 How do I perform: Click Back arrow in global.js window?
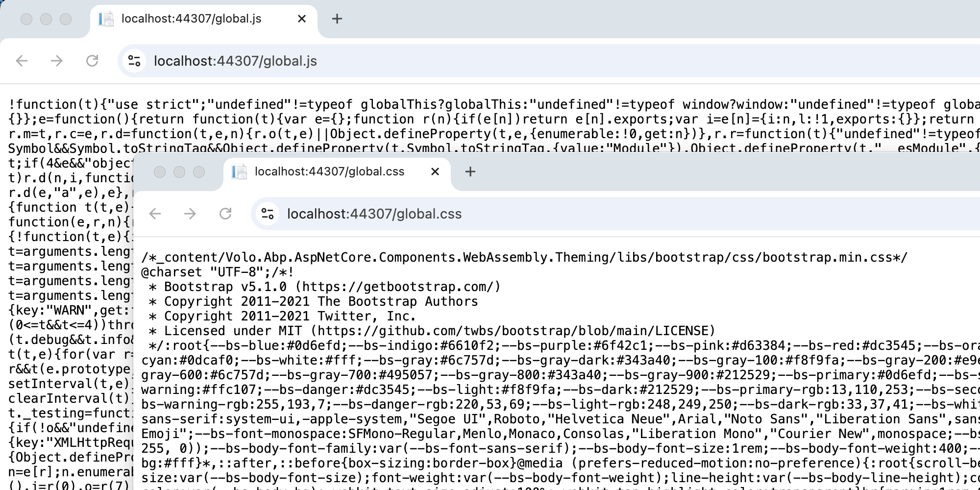22,61
